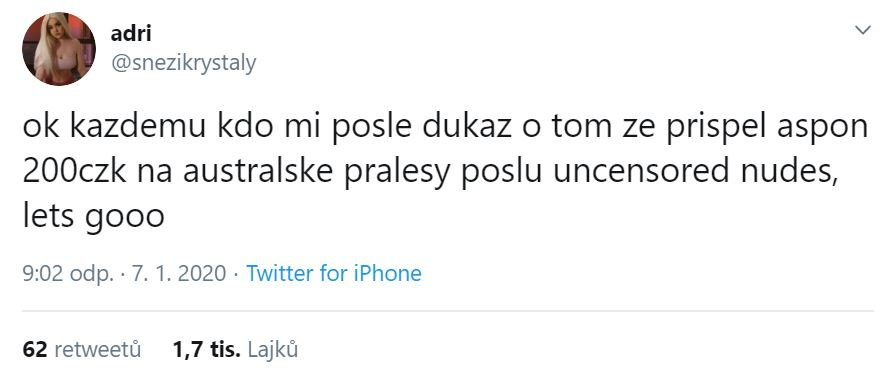Click the bold 62 retweet count
The width and height of the screenshot is (894, 378).
point(35,349)
